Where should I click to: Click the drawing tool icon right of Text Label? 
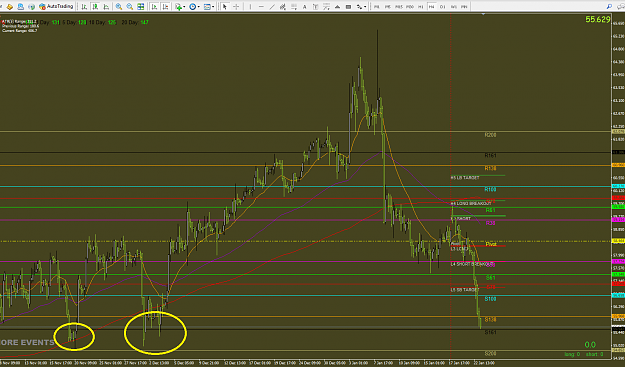[326, 7]
